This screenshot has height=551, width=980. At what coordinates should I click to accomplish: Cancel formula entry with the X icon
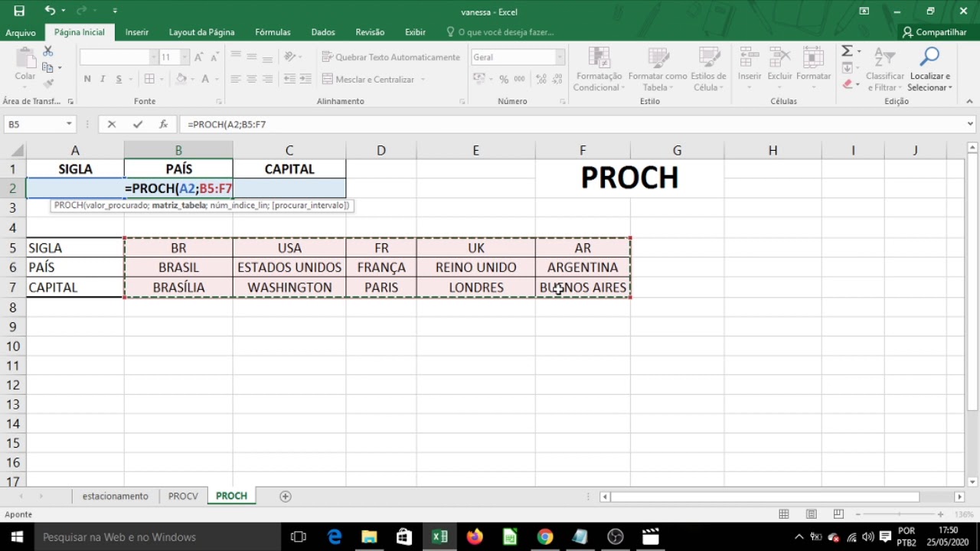pyautogui.click(x=112, y=124)
